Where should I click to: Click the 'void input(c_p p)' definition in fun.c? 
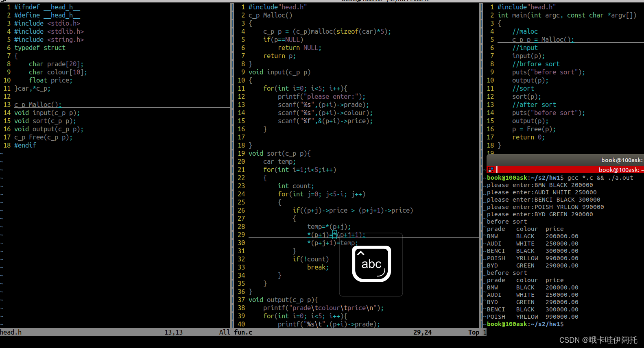(x=279, y=72)
